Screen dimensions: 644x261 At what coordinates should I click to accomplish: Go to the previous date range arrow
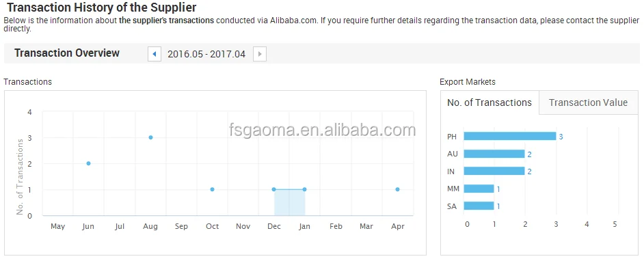coord(155,54)
